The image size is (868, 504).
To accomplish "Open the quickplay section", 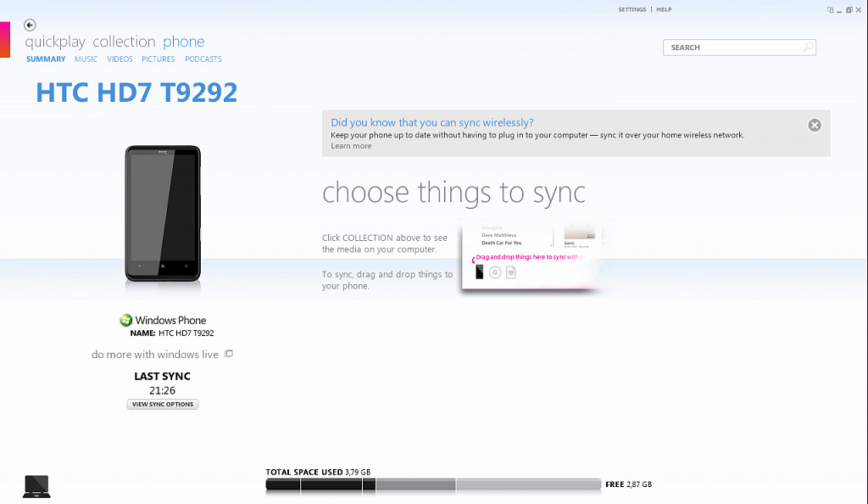I will [55, 42].
